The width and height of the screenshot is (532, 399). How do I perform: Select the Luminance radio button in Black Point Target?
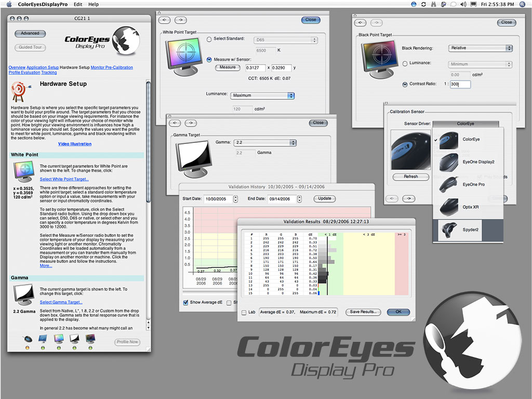[405, 63]
